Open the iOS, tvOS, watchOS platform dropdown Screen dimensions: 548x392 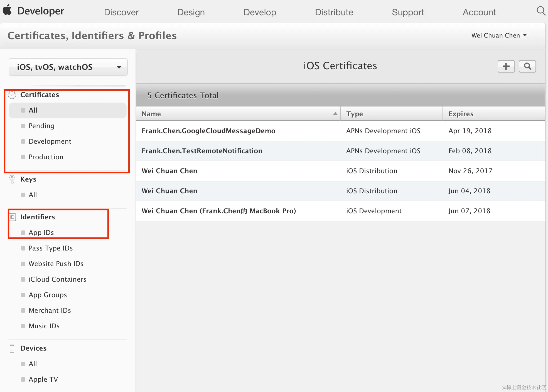[x=68, y=67]
